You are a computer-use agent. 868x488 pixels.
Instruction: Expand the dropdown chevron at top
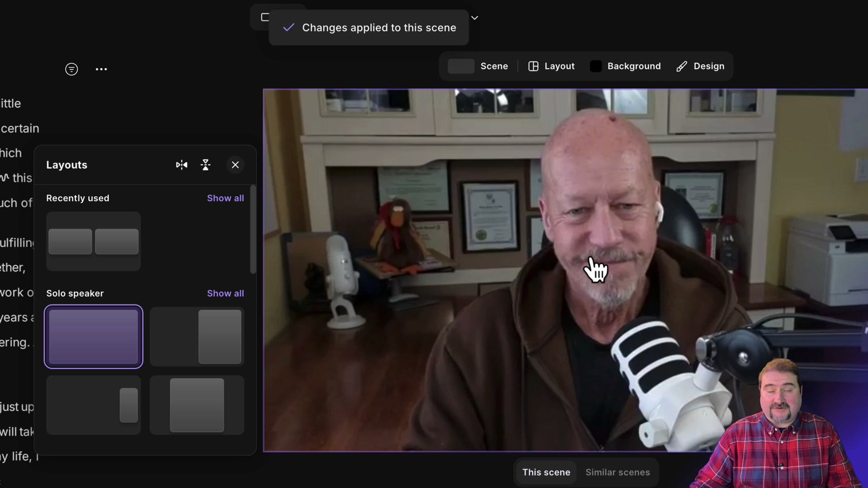click(x=475, y=18)
